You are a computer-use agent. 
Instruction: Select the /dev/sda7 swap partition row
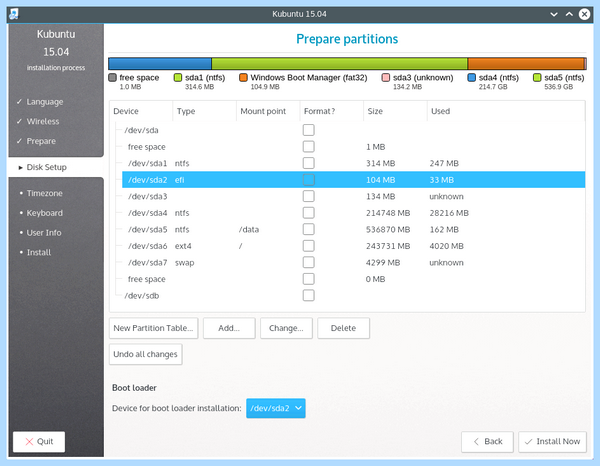tap(353, 262)
